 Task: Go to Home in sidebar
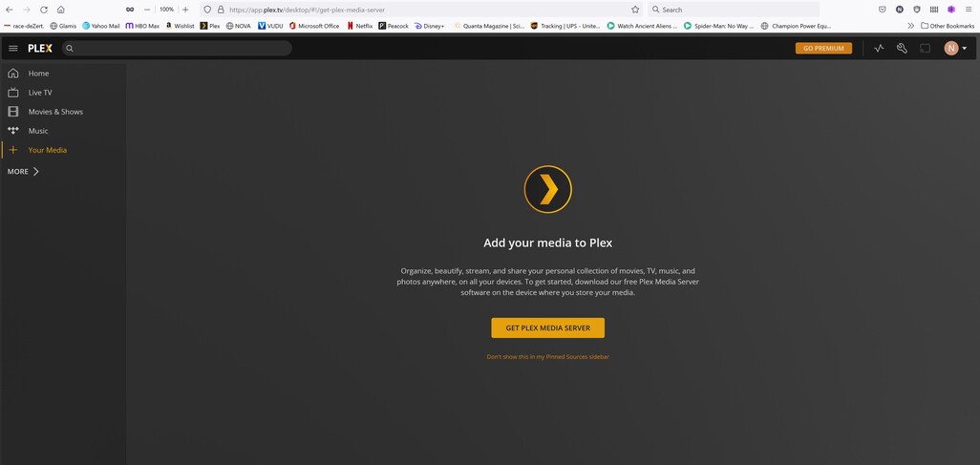pyautogui.click(x=38, y=74)
